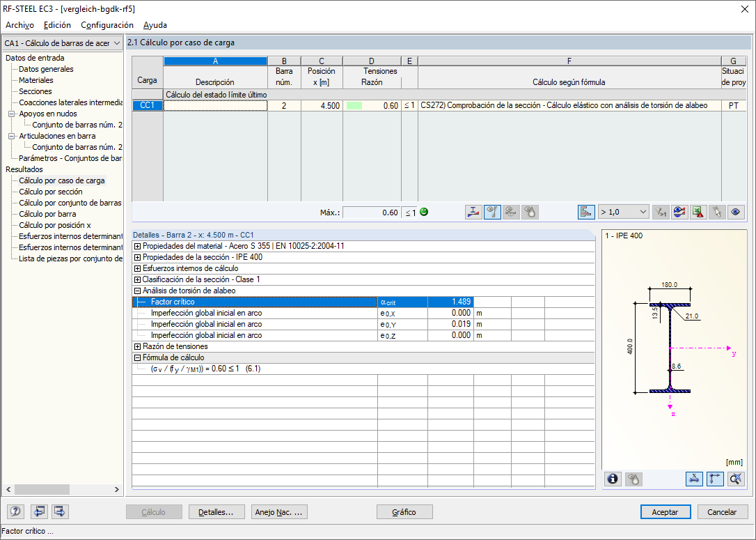Expand Propiedades de la sección - IPE 400
Viewport: 756px width, 540px height.
[x=137, y=257]
